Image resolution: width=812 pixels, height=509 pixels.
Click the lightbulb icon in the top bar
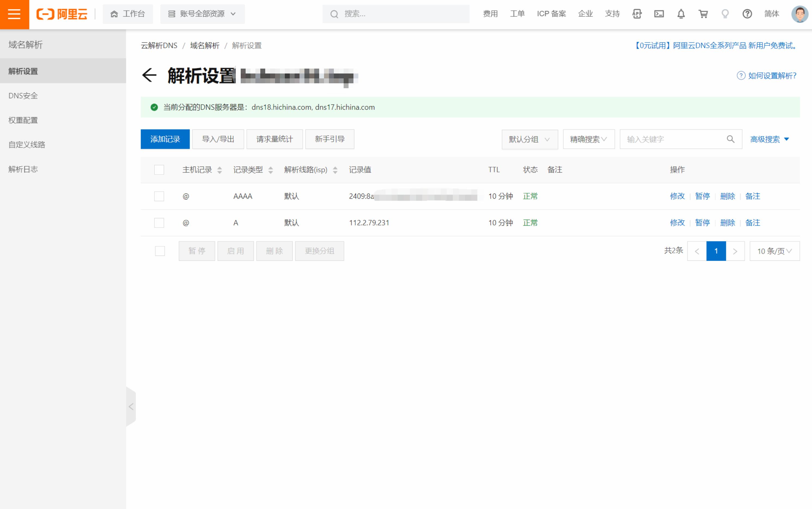pyautogui.click(x=725, y=14)
